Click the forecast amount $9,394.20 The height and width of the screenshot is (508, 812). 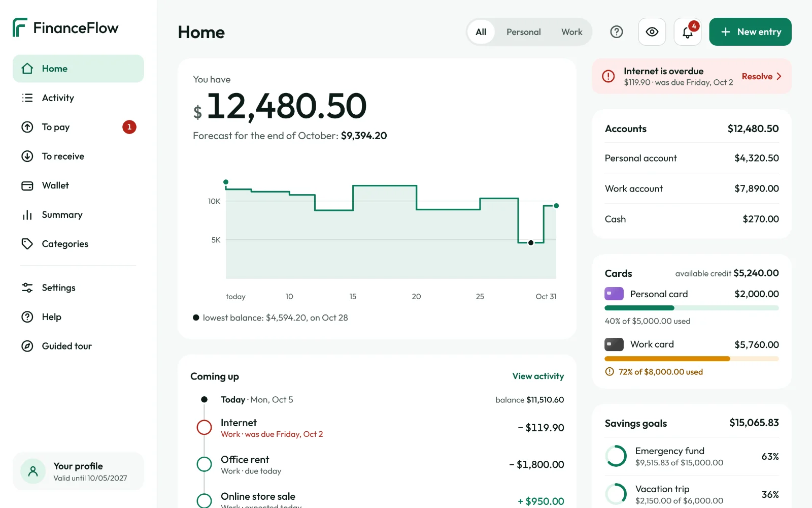pos(364,136)
